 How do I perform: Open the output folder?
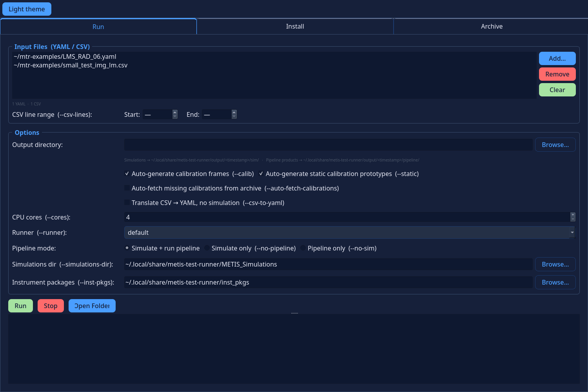pos(92,306)
